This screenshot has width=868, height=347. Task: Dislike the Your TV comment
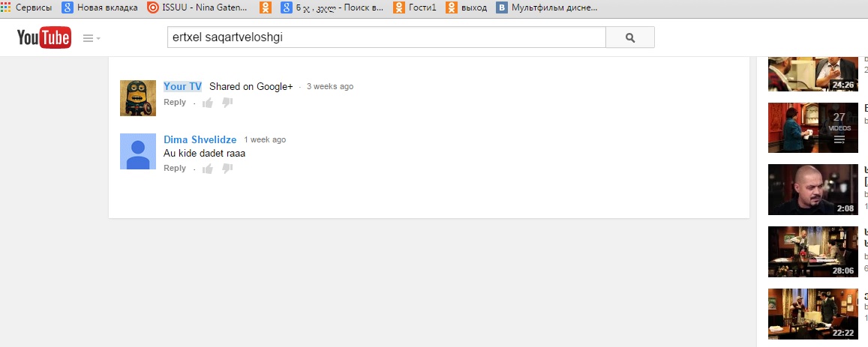(227, 103)
